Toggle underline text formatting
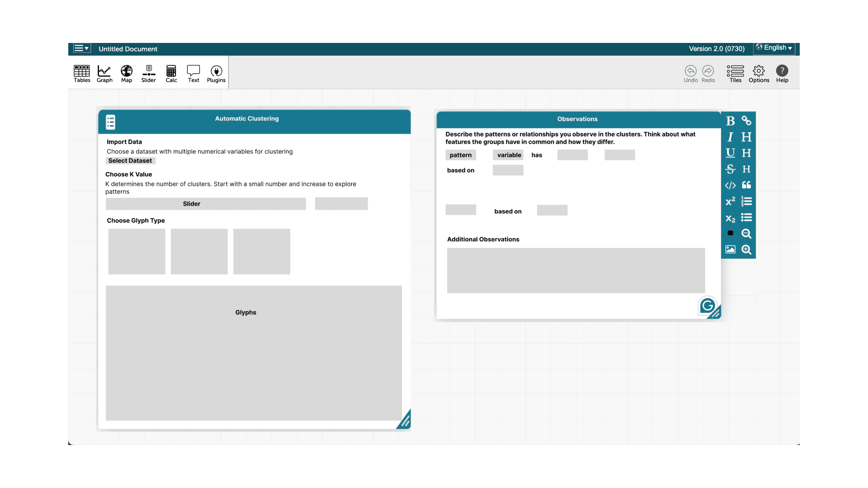Viewport: 868px width, 488px height. click(730, 153)
